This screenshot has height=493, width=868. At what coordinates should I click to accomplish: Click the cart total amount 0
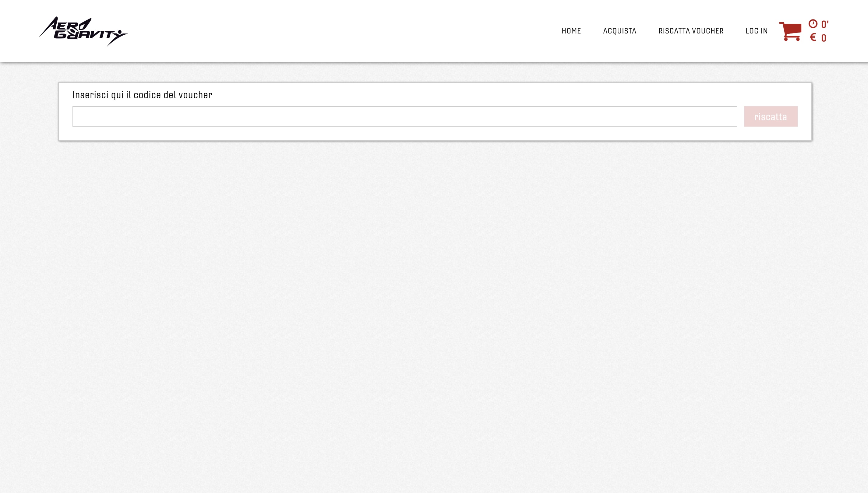[x=824, y=38]
